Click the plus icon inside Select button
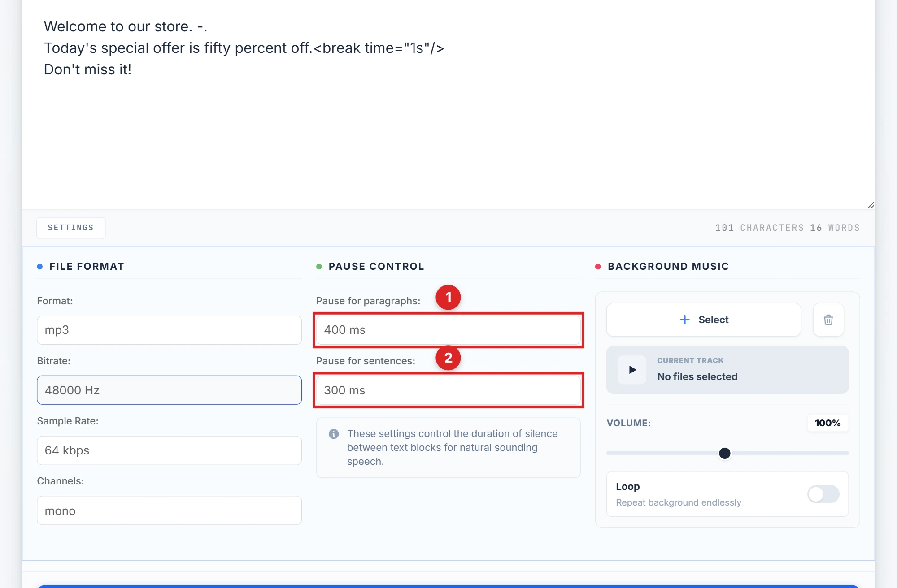This screenshot has width=897, height=588. point(684,320)
